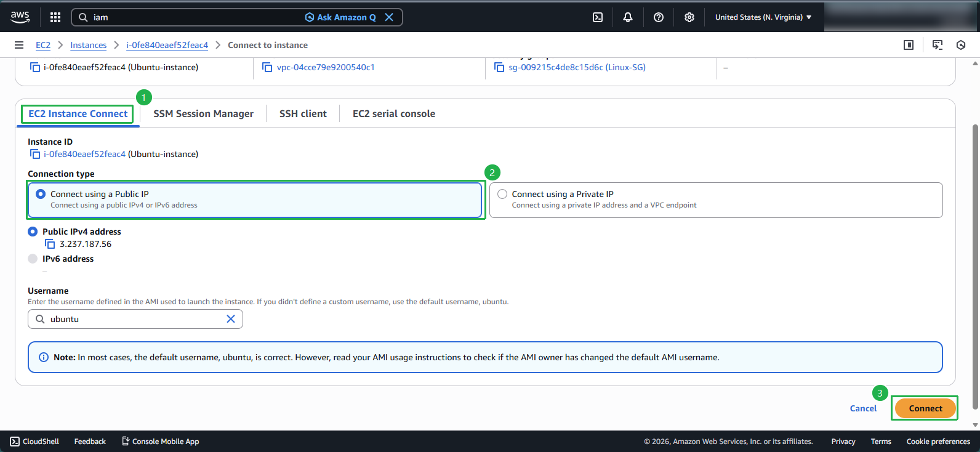Copy the VPC ID vpc-04cce79e9200540c1

[267, 67]
